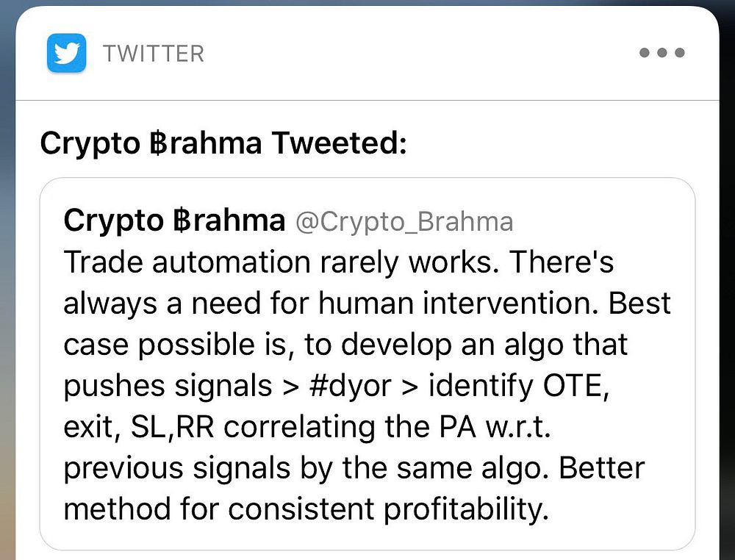
Task: Click the 'pushes signals' text in tweet
Action: pos(168,386)
